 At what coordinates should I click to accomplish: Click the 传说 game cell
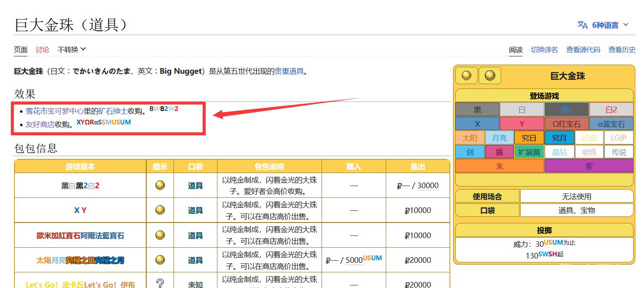pyautogui.click(x=618, y=152)
